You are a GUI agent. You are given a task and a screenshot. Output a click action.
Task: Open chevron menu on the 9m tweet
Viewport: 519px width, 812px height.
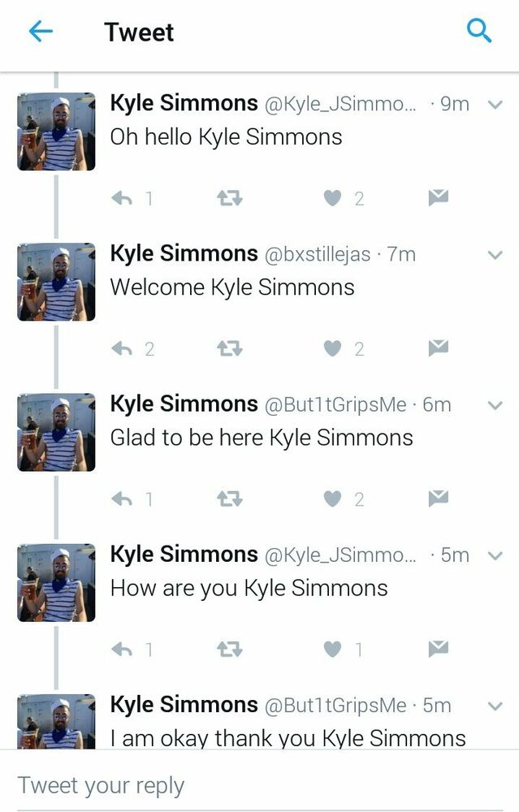tap(495, 105)
